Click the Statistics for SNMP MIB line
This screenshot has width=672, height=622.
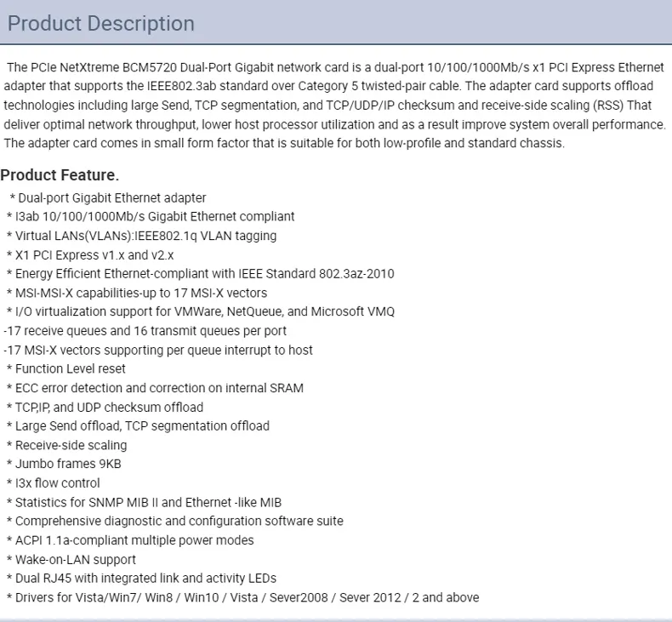[x=144, y=502]
